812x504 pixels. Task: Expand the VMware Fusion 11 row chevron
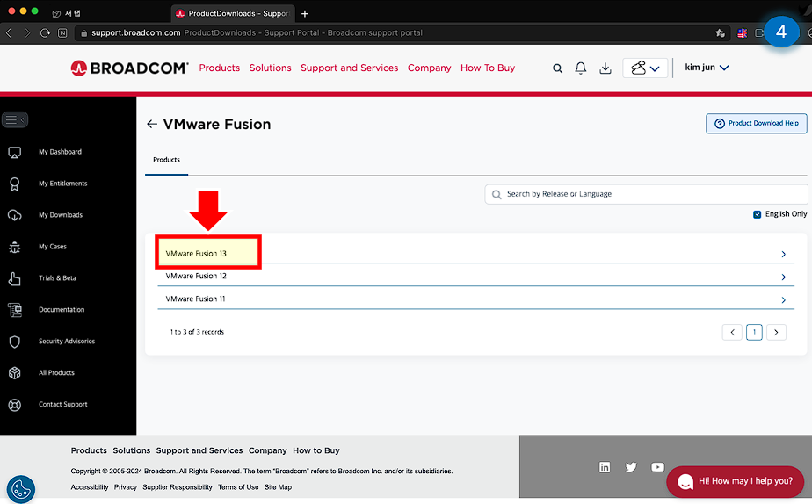(x=784, y=299)
